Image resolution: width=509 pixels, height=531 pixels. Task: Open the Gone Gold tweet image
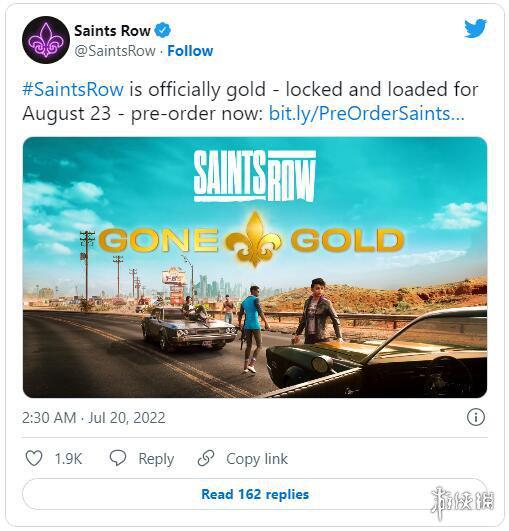255,267
